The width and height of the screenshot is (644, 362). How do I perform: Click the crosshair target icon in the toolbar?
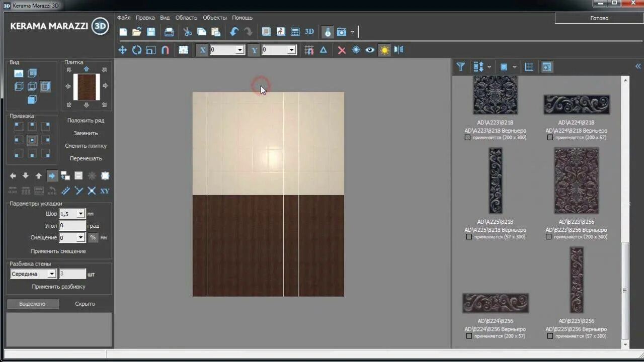(356, 50)
